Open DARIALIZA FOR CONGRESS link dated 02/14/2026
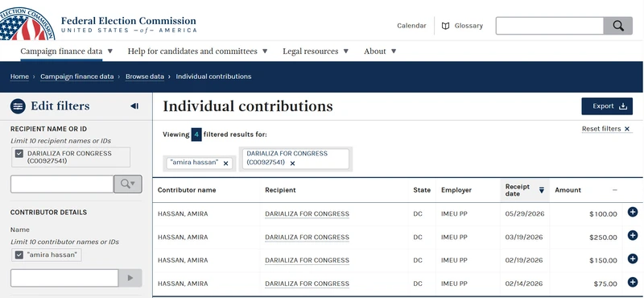Image resolution: width=644 pixels, height=298 pixels. click(x=307, y=284)
